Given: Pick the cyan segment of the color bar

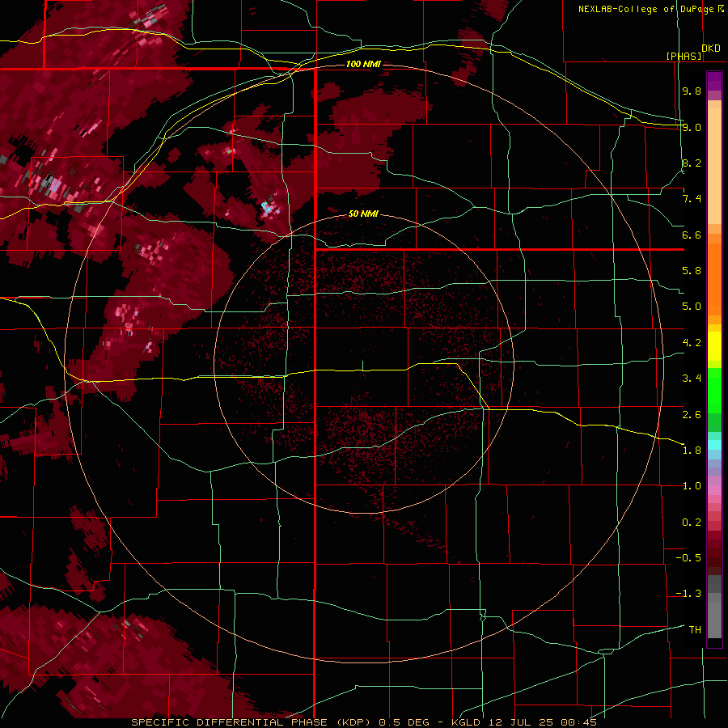Looking at the screenshot, I should 714,445.
